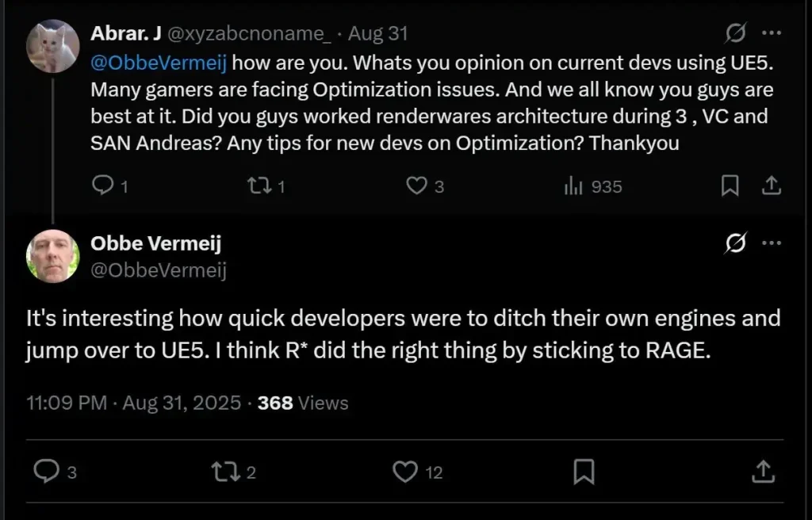View analytics showing 935 views
The width and height of the screenshot is (812, 520).
(x=573, y=186)
